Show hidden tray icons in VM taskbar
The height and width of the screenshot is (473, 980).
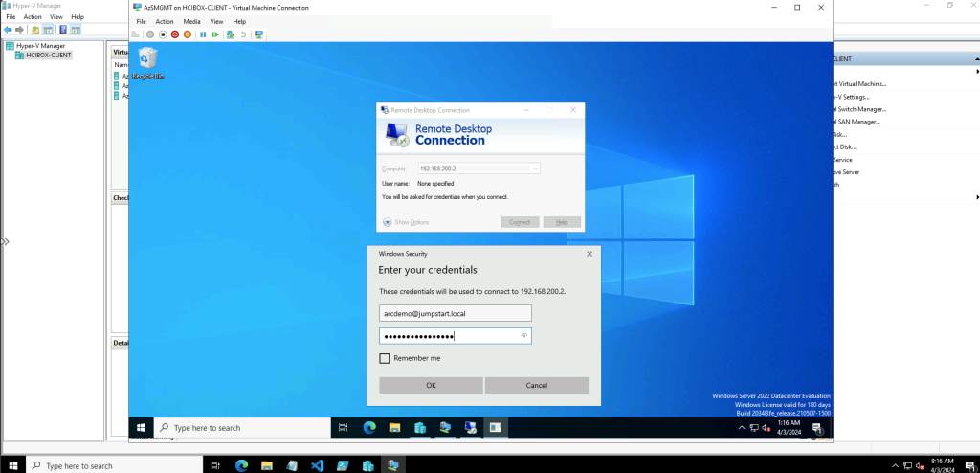pyautogui.click(x=742, y=428)
